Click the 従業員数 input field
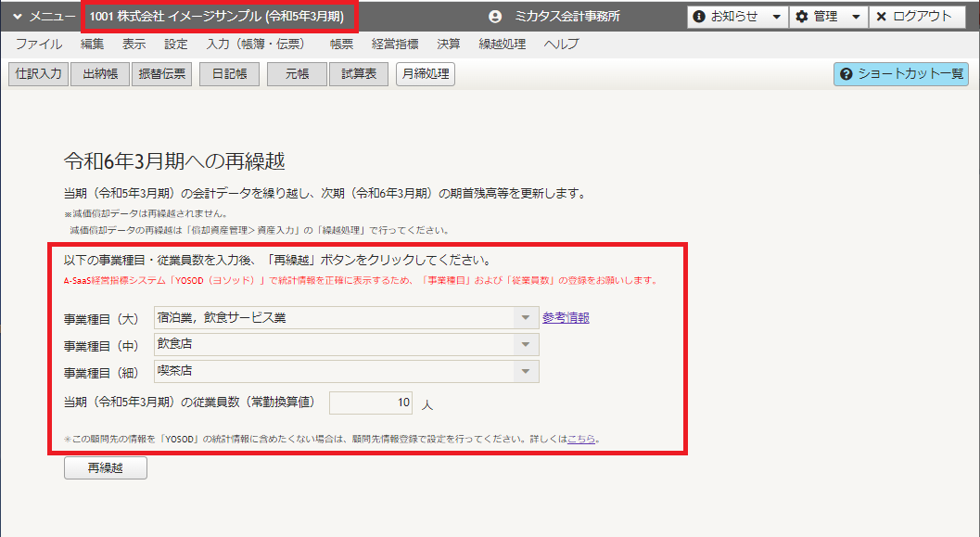This screenshot has height=537, width=980. coord(371,403)
